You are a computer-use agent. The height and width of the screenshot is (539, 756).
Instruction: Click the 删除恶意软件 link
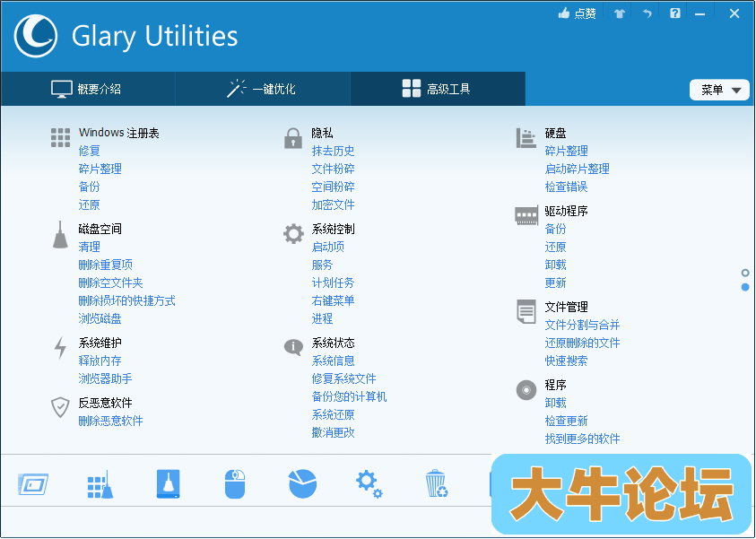(x=110, y=421)
